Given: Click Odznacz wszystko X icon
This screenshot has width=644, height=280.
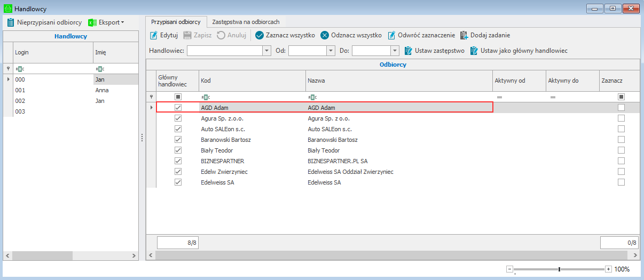Looking at the screenshot, I should (x=325, y=35).
